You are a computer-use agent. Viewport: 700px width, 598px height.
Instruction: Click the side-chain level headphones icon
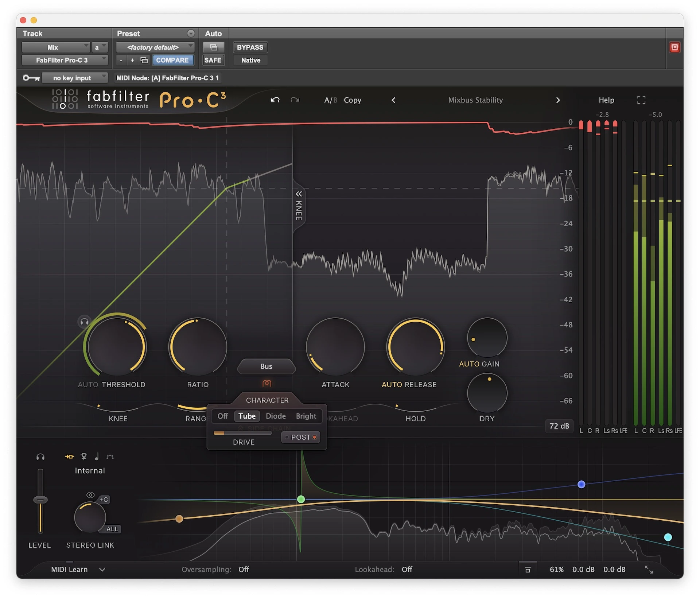pos(40,457)
